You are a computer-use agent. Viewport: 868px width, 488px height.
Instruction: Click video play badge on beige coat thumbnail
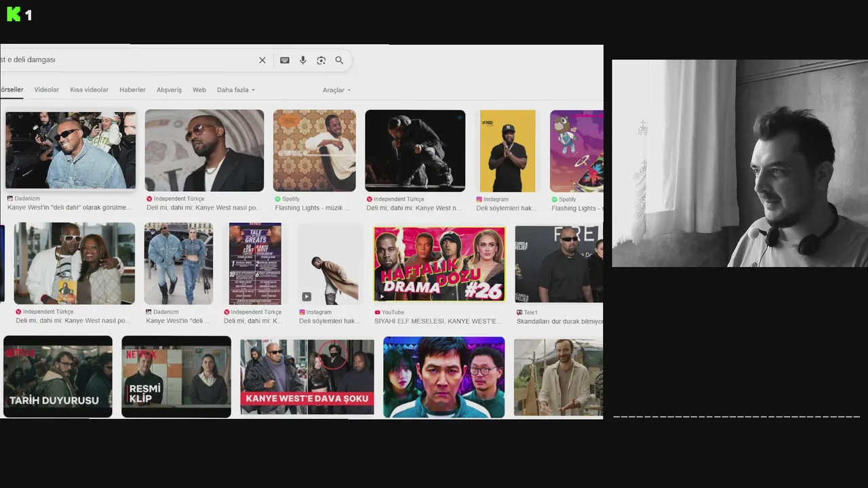pos(307,296)
